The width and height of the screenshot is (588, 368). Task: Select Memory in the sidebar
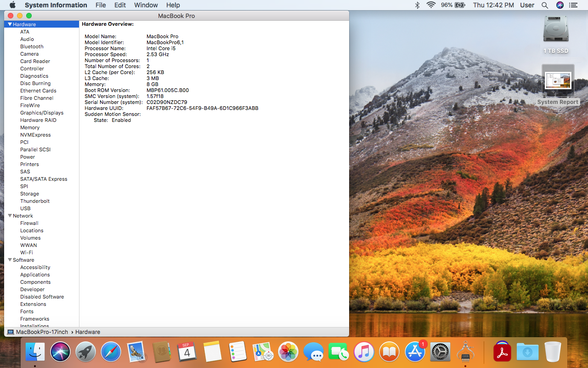pos(30,127)
